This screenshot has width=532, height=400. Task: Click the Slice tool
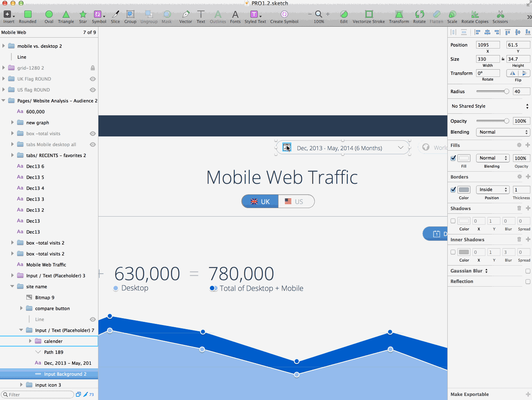pos(115,17)
